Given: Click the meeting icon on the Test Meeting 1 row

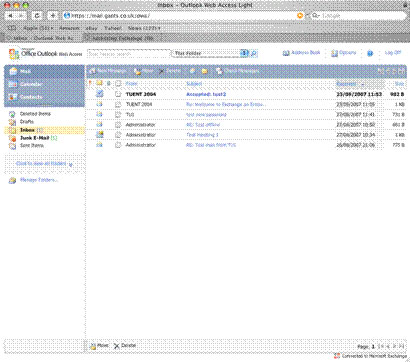Looking at the screenshot, I should pyautogui.click(x=99, y=135).
